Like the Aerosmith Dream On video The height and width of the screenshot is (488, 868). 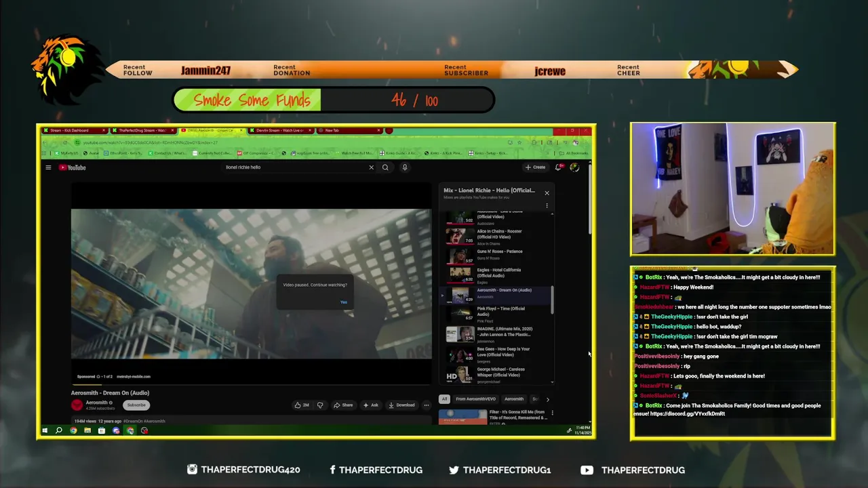click(302, 405)
